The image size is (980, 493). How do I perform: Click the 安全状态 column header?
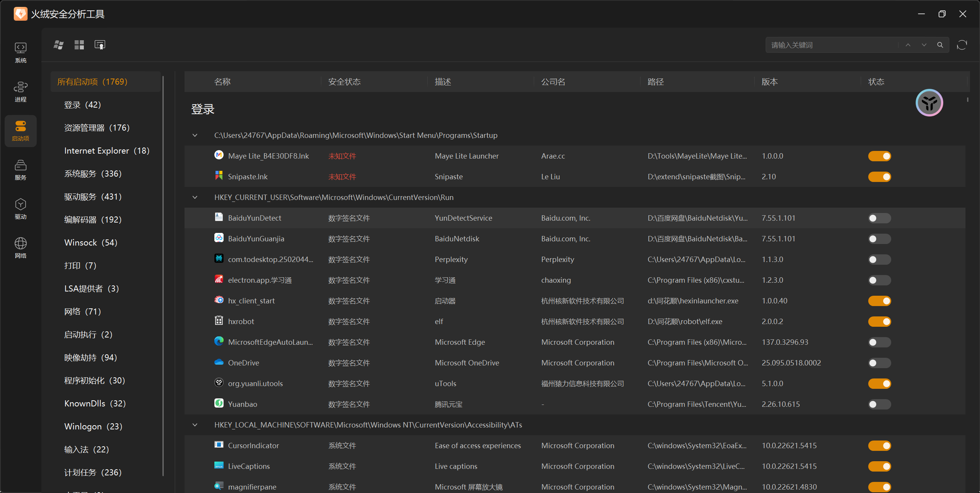(x=345, y=82)
